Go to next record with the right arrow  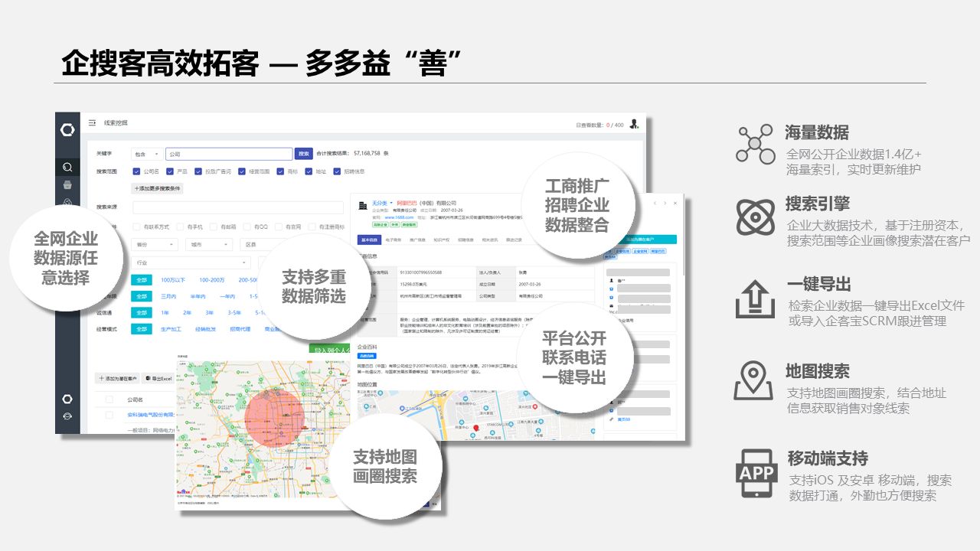click(665, 204)
